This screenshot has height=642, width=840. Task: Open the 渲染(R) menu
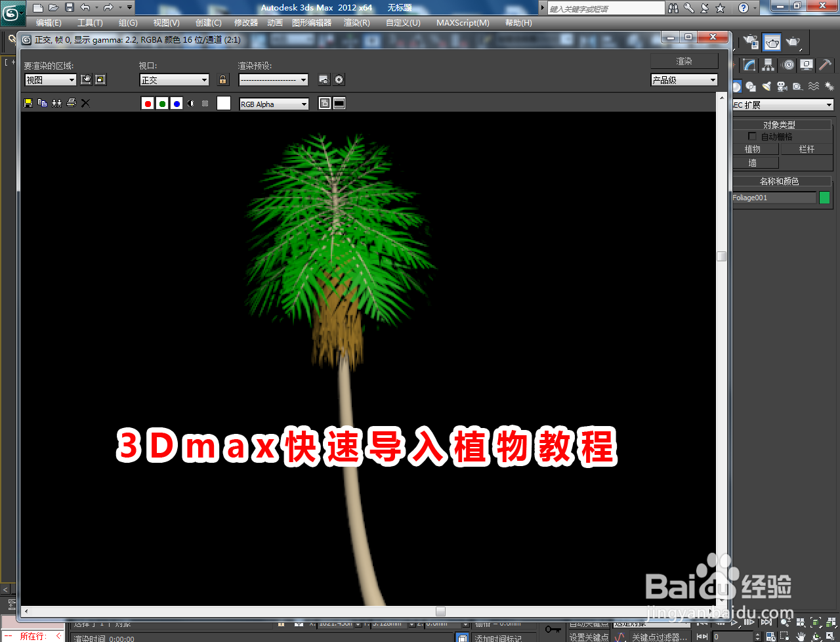tap(358, 22)
